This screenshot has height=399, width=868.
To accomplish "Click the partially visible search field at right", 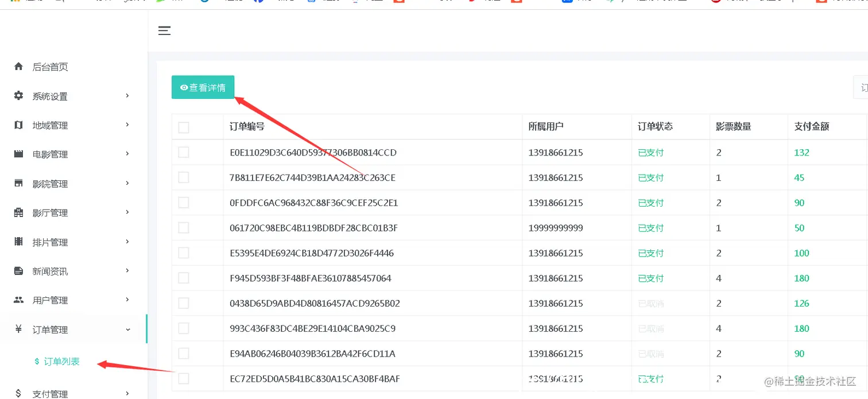I will 861,88.
